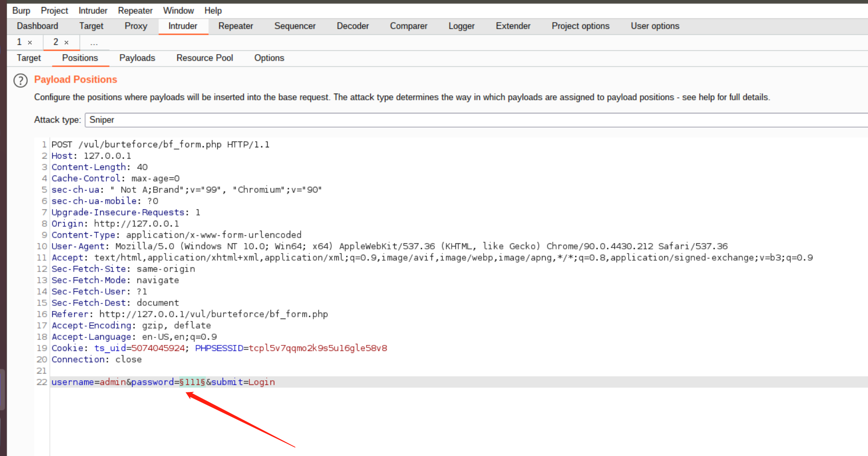The image size is (868, 456).
Task: Click the POST request line text
Action: [160, 144]
